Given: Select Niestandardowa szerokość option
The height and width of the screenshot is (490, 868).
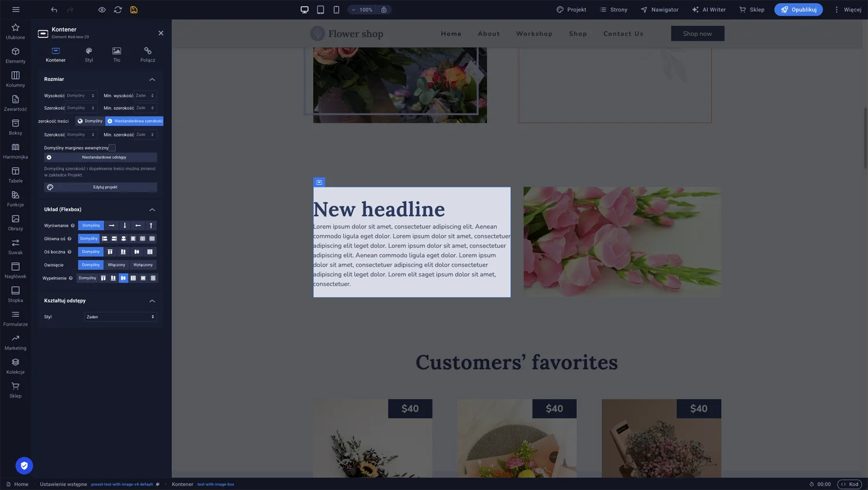Looking at the screenshot, I should point(134,121).
